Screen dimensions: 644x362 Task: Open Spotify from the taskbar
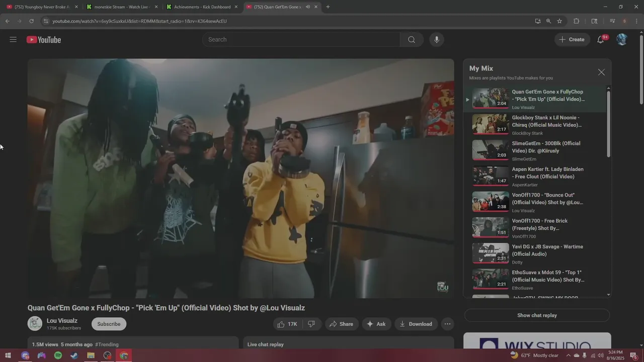tap(58, 355)
